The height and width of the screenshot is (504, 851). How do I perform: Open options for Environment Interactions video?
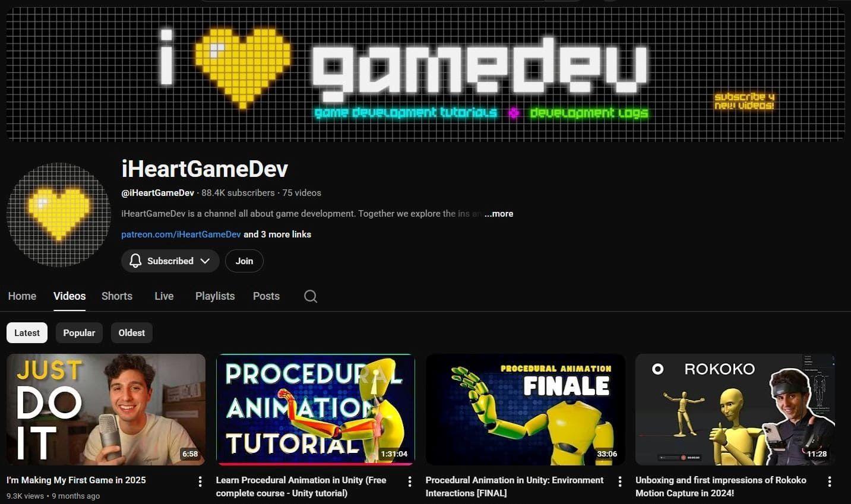pyautogui.click(x=620, y=481)
